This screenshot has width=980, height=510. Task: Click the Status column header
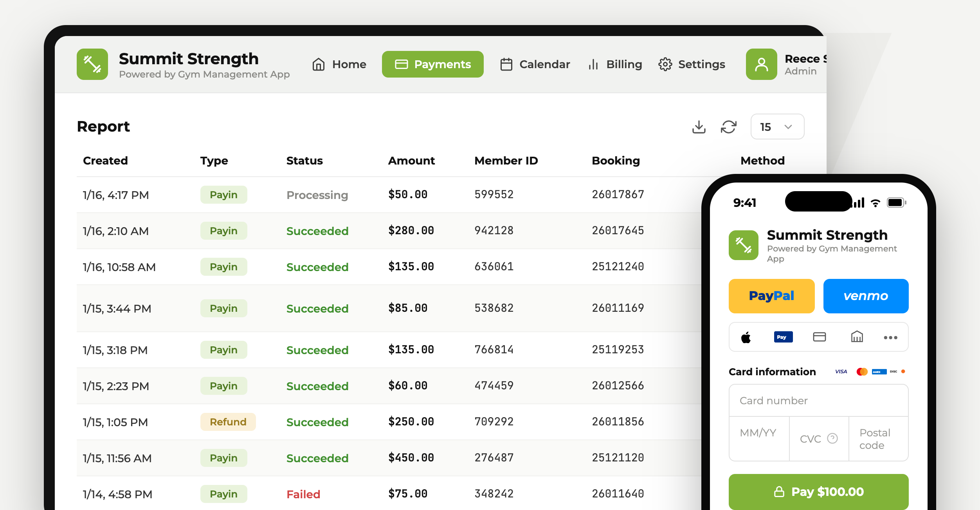click(304, 161)
